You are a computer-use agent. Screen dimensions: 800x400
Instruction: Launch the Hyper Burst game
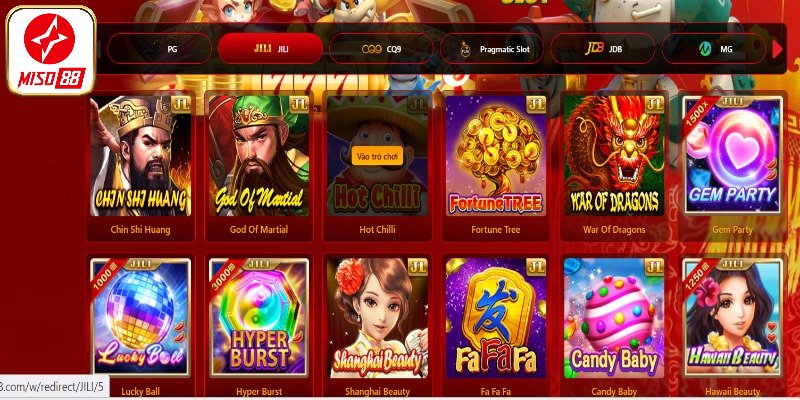click(x=259, y=317)
